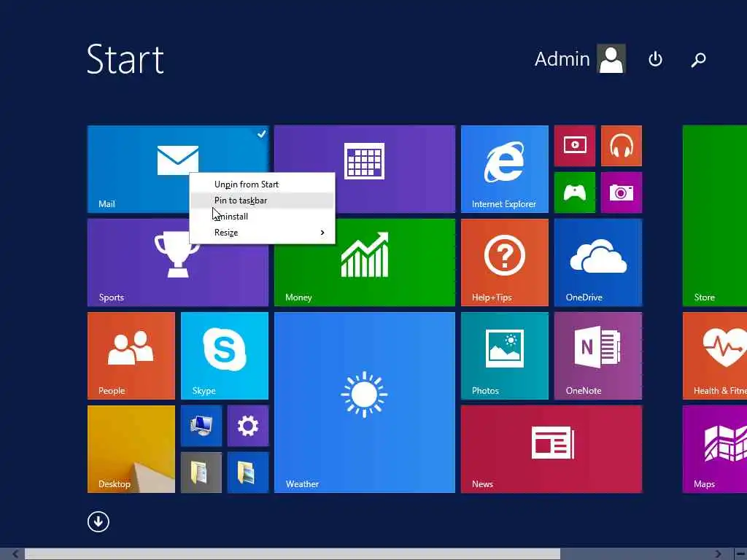The height and width of the screenshot is (560, 747).
Task: Open the Documents folder tile on gray
Action: coord(201,472)
